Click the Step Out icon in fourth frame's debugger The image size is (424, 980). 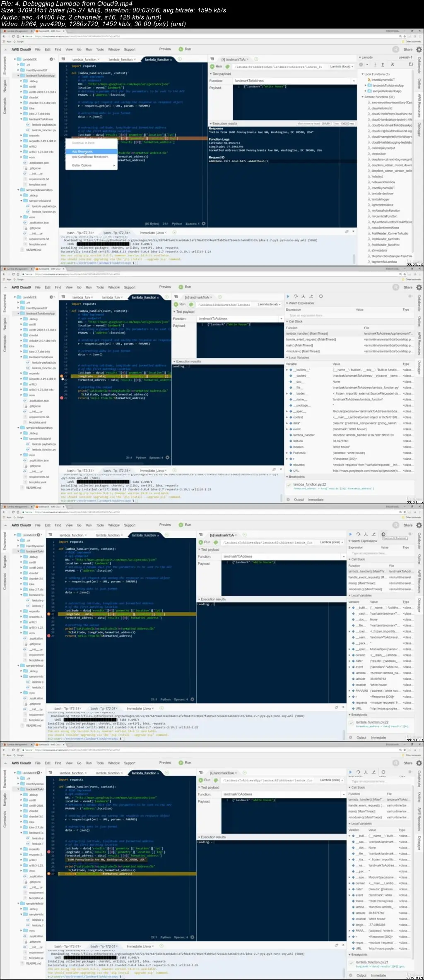pos(373,772)
